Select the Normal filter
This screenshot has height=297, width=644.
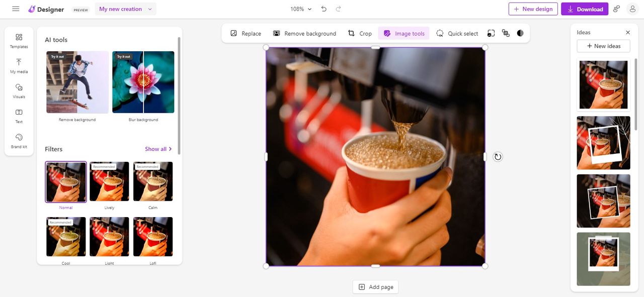(66, 182)
